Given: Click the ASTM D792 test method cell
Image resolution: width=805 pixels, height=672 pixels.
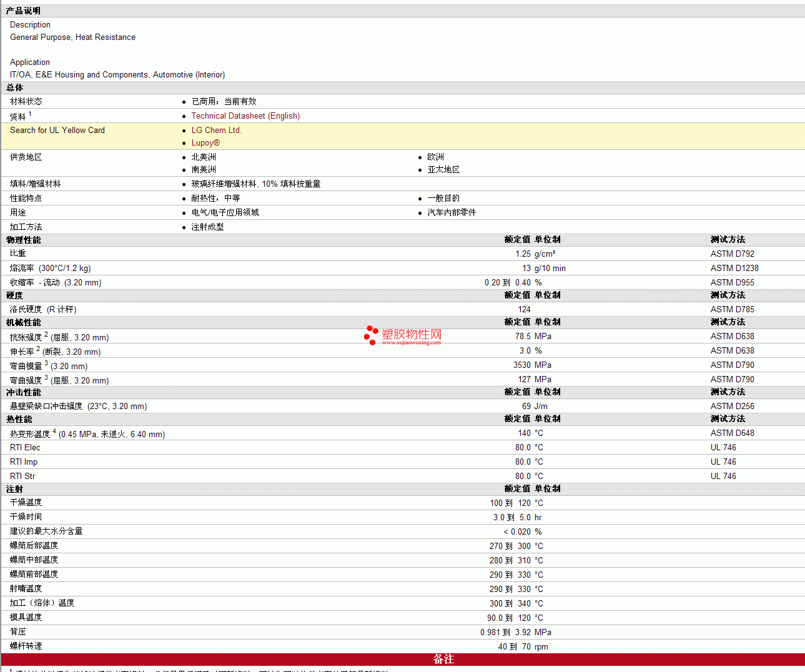Looking at the screenshot, I should click(732, 254).
